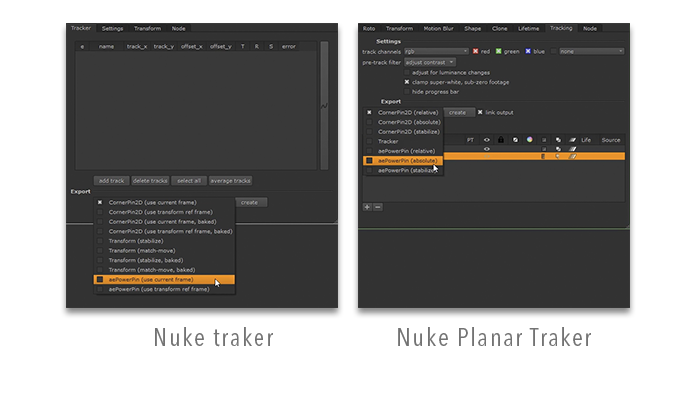Open the 'none' channel dropdown
The image size is (700, 403).
tap(592, 50)
